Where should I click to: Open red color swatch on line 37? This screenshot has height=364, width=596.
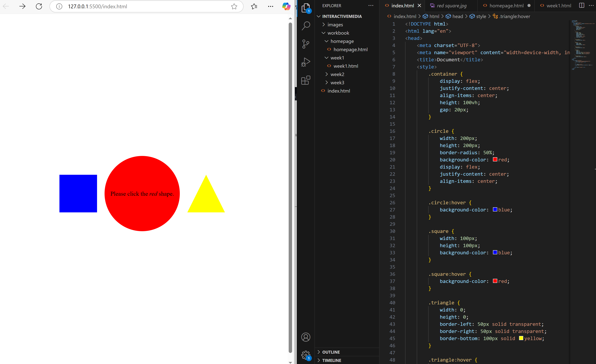[x=495, y=281]
